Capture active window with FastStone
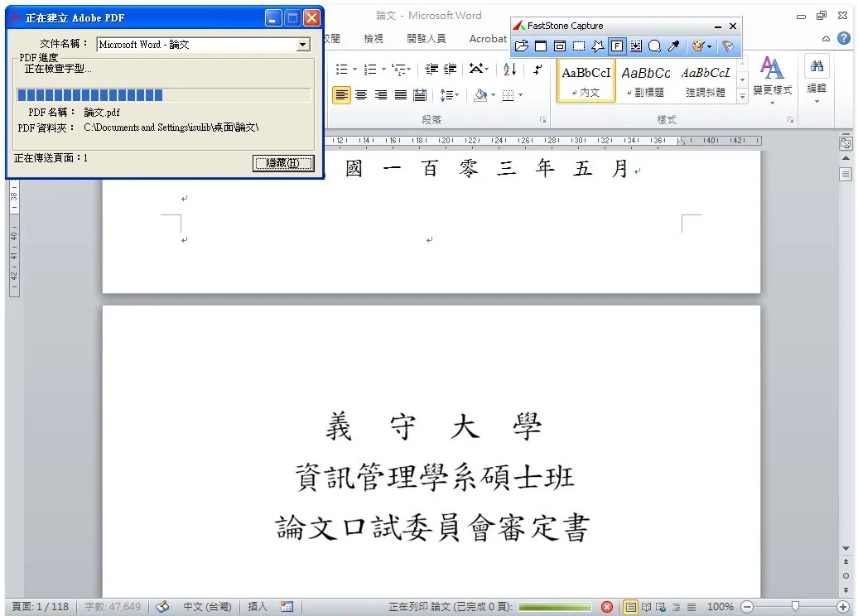858x616 pixels. pos(541,46)
